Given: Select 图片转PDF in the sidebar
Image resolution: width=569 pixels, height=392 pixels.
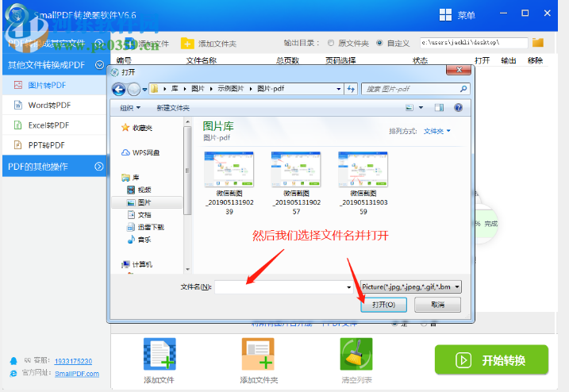Looking at the screenshot, I should (x=55, y=85).
